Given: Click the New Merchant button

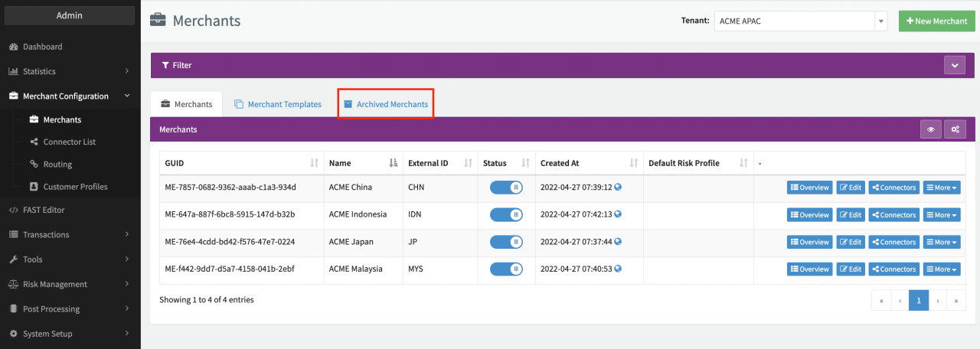Looking at the screenshot, I should (x=936, y=21).
